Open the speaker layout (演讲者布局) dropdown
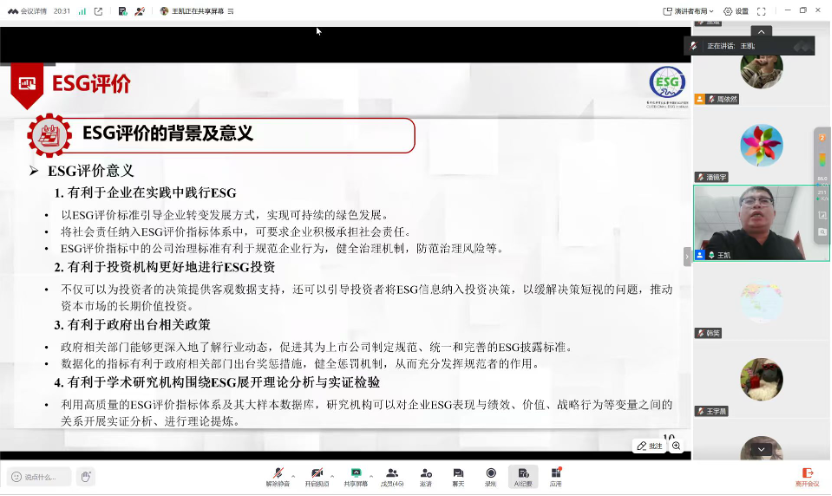Screen dimensions: 832x496 point(688,11)
